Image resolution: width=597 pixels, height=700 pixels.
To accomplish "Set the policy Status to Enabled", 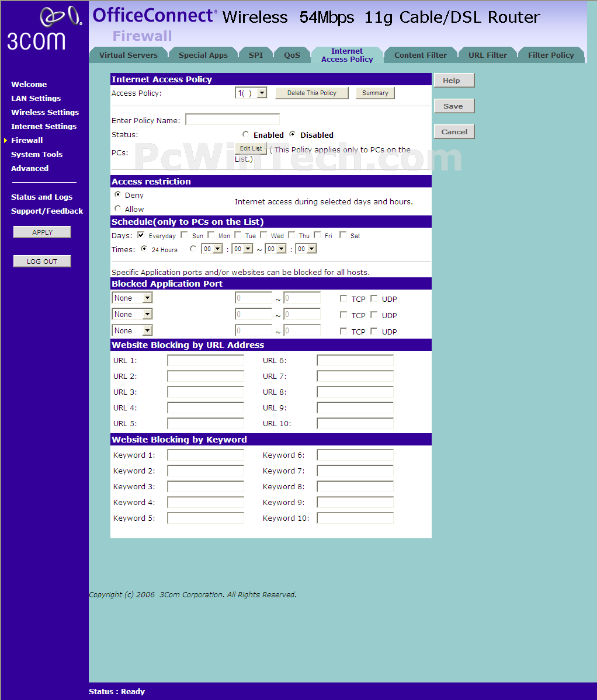I will 245,134.
